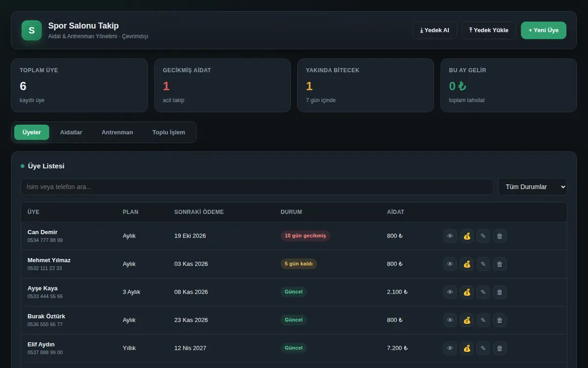Record payment for Can Demir
The height and width of the screenshot is (368, 588).
(466, 236)
